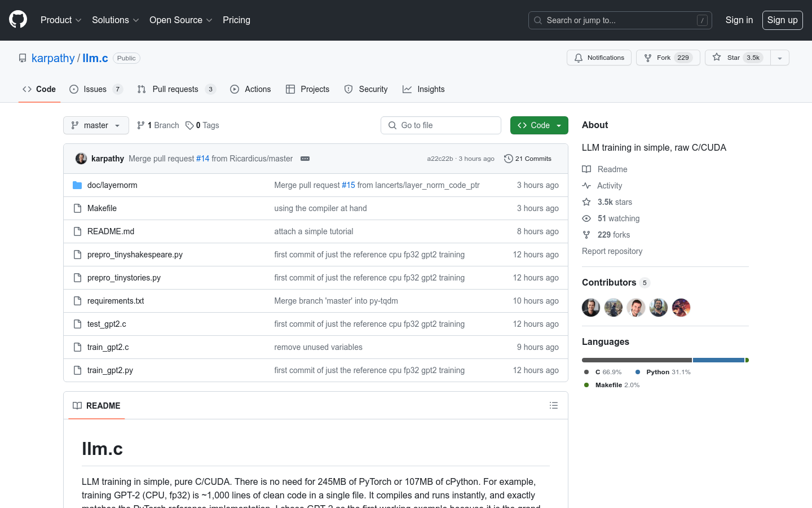Image resolution: width=812 pixels, height=508 pixels.
Task: Click the magnifier icon in top search
Action: [x=538, y=20]
